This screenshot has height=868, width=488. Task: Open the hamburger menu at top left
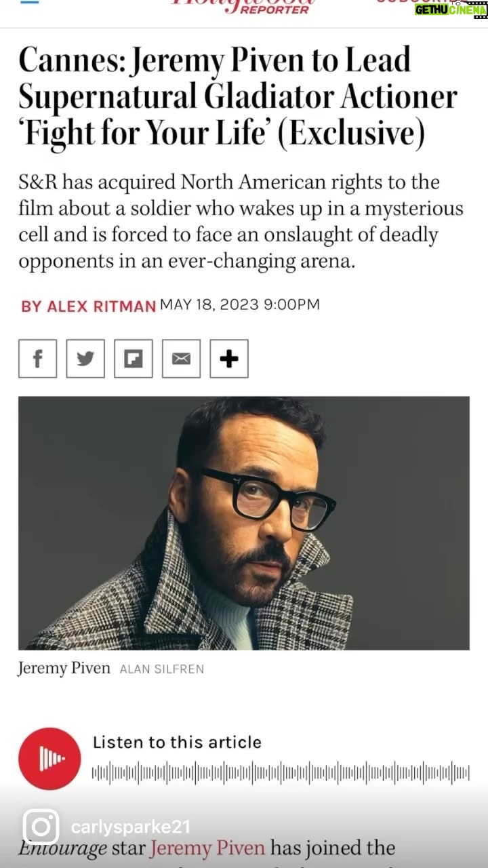30,2
